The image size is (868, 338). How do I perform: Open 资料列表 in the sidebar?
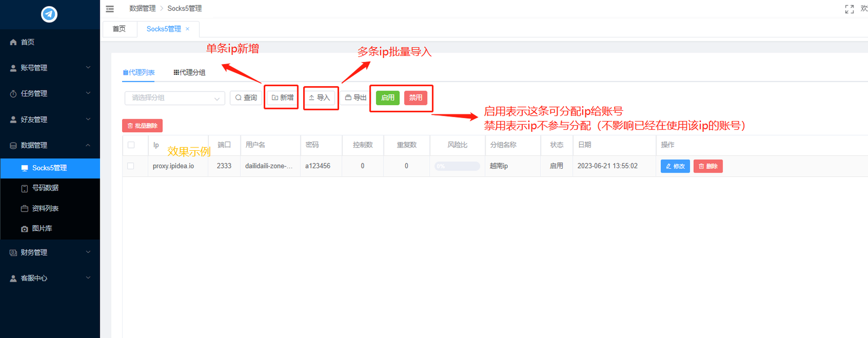(45, 208)
